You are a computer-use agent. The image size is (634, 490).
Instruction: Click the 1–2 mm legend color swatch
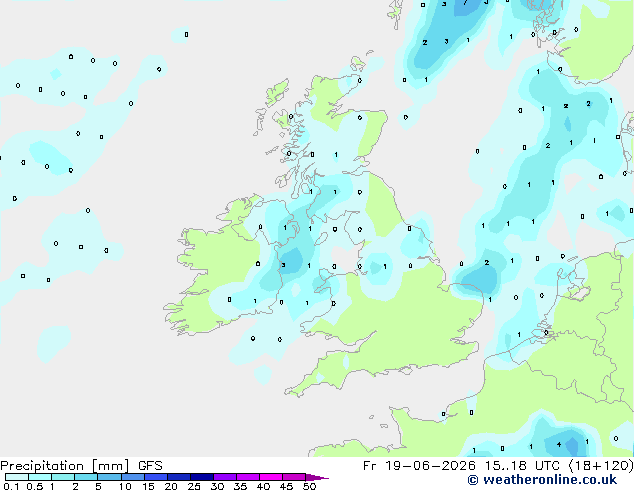(63, 477)
